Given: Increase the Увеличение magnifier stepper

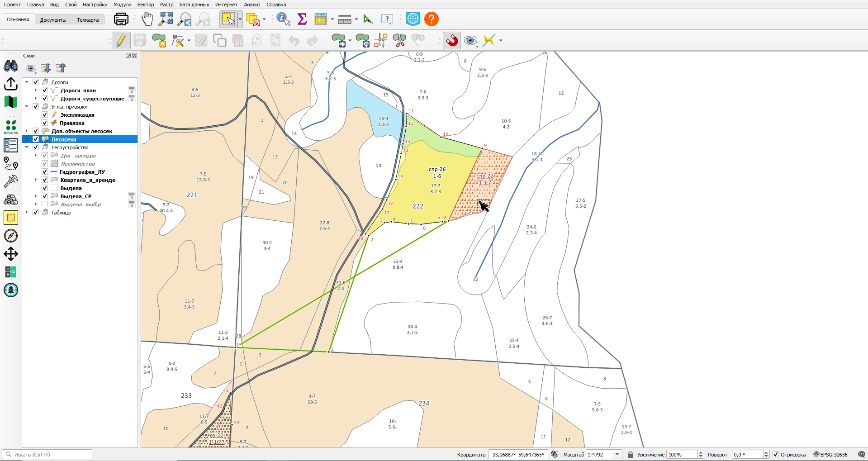Looking at the screenshot, I should [701, 453].
